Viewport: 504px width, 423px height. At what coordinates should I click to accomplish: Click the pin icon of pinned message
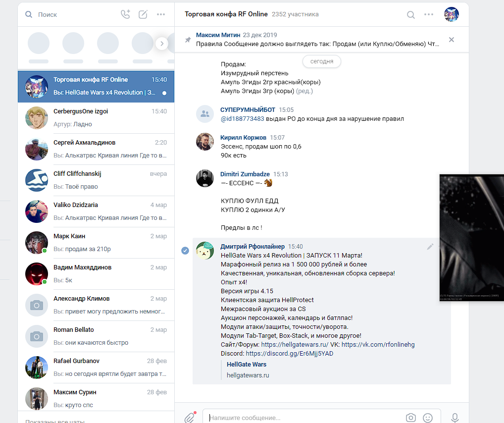[x=188, y=40]
